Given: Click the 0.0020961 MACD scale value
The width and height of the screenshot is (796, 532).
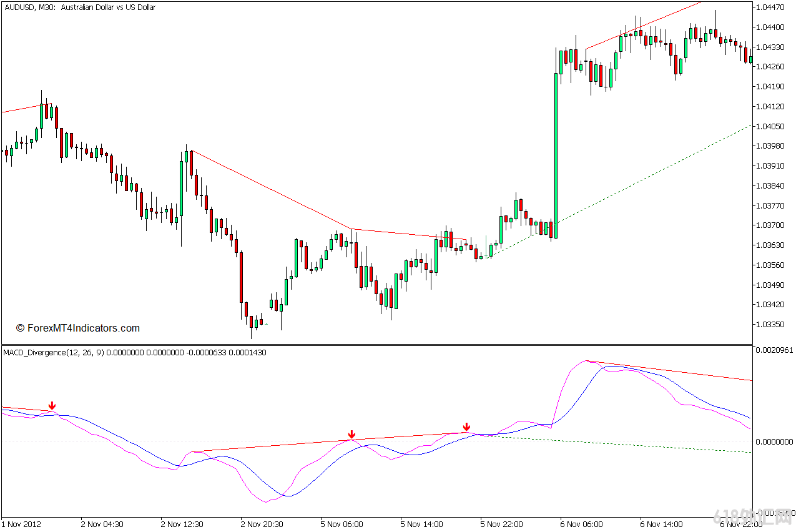Looking at the screenshot, I should (x=773, y=350).
